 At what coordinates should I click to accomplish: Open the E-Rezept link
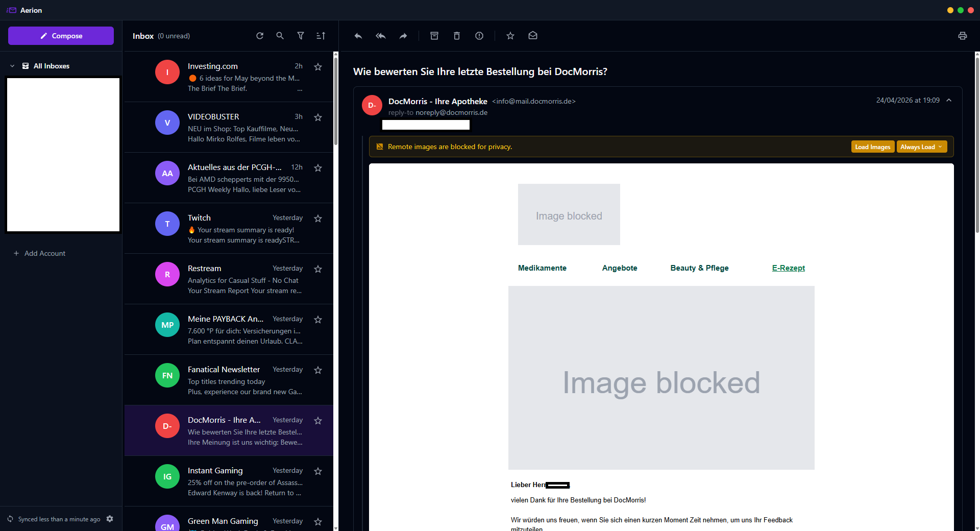[788, 268]
